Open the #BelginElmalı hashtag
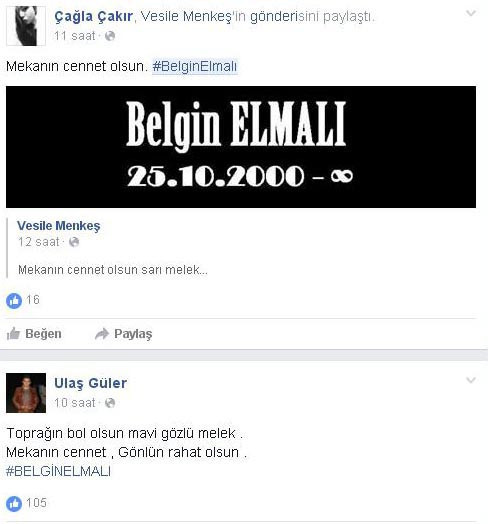The height and width of the screenshot is (524, 488). (195, 66)
